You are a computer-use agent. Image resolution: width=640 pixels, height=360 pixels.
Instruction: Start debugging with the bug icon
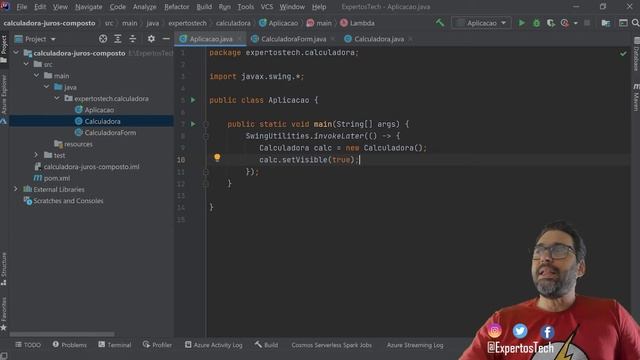click(x=536, y=23)
